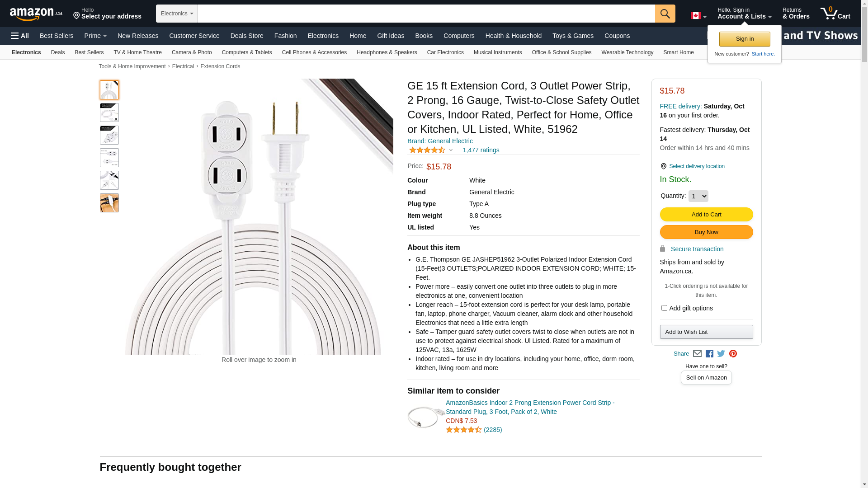Open the Deals Store menu item
The image size is (868, 488).
(x=247, y=36)
